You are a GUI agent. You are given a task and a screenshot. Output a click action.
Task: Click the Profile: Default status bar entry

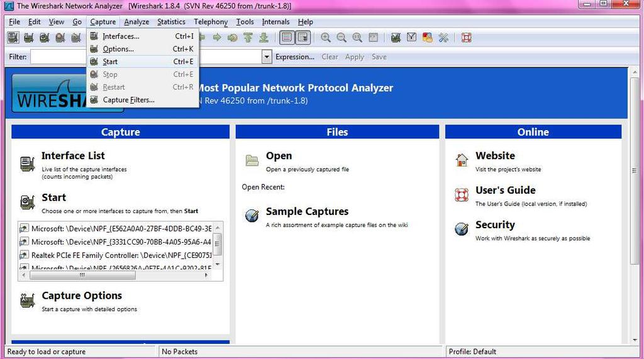[x=472, y=351]
